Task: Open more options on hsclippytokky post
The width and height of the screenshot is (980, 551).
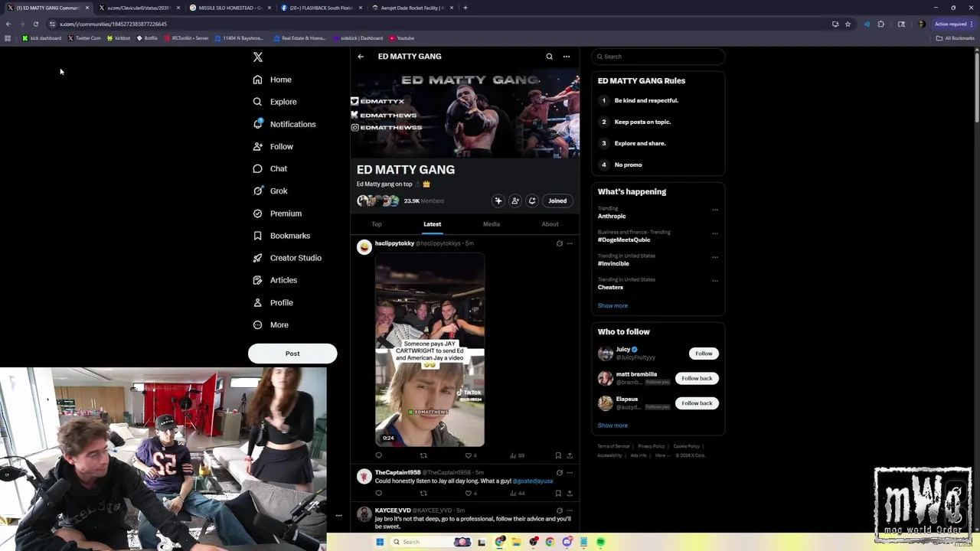Action: 570,243
